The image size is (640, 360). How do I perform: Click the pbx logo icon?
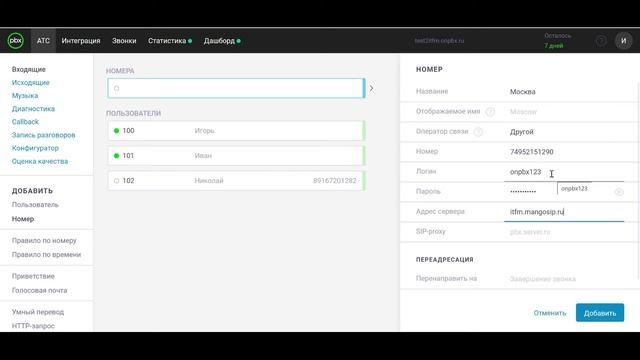pos(16,41)
